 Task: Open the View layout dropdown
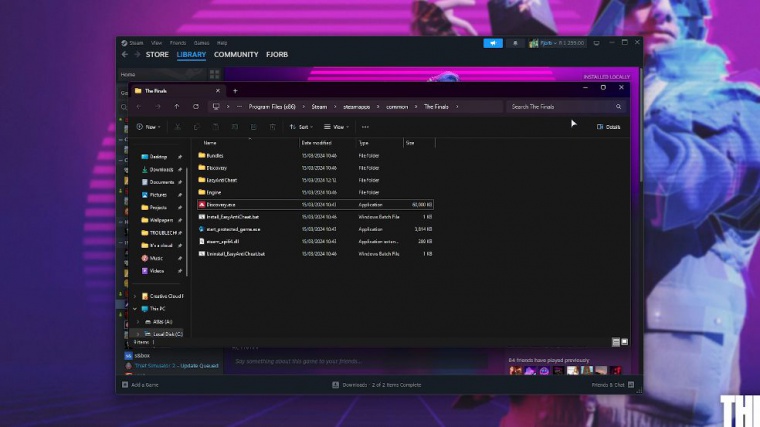tap(335, 127)
